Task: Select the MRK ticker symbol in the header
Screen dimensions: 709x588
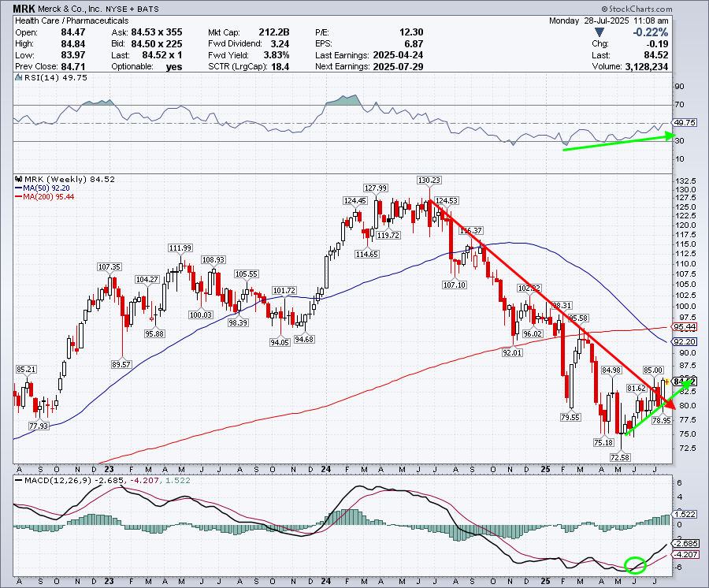Action: pyautogui.click(x=24, y=9)
